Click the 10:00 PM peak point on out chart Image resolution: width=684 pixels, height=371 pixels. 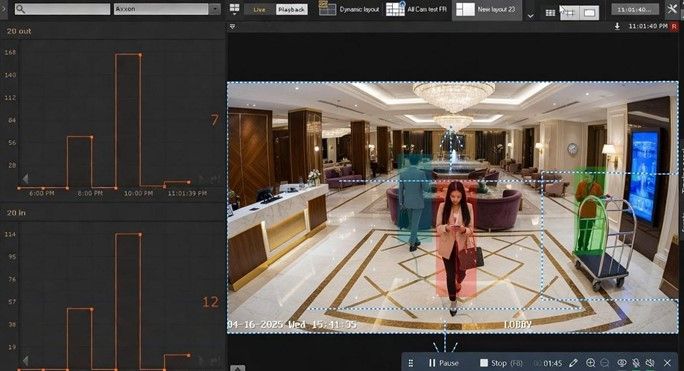(140, 55)
